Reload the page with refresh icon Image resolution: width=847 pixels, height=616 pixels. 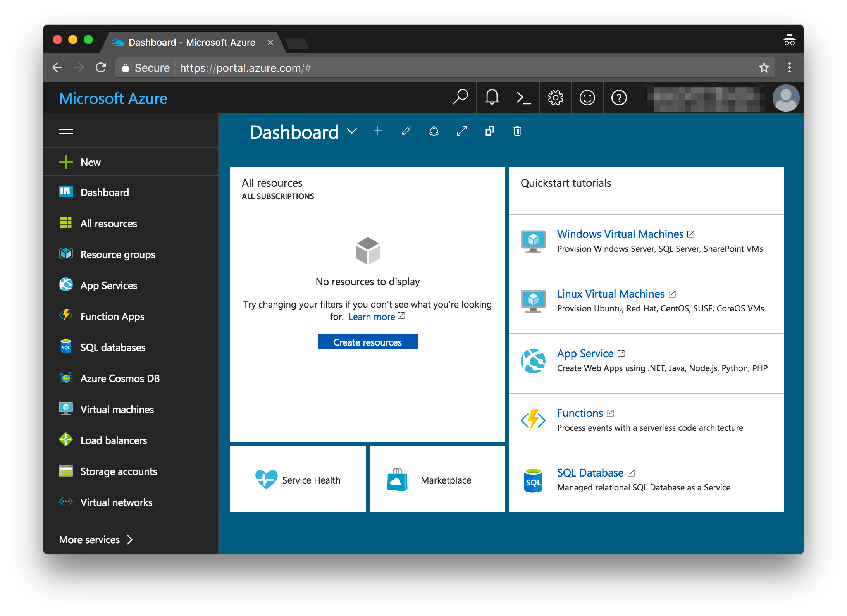(101, 67)
